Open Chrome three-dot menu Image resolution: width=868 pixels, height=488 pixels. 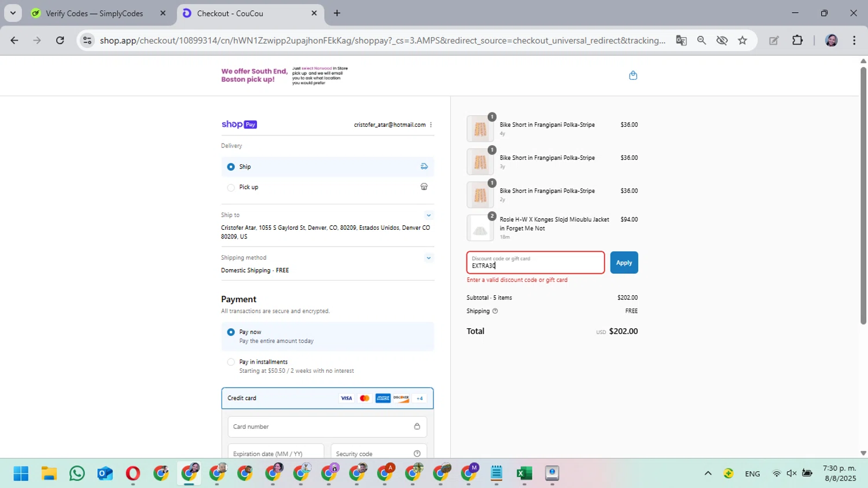(x=854, y=41)
